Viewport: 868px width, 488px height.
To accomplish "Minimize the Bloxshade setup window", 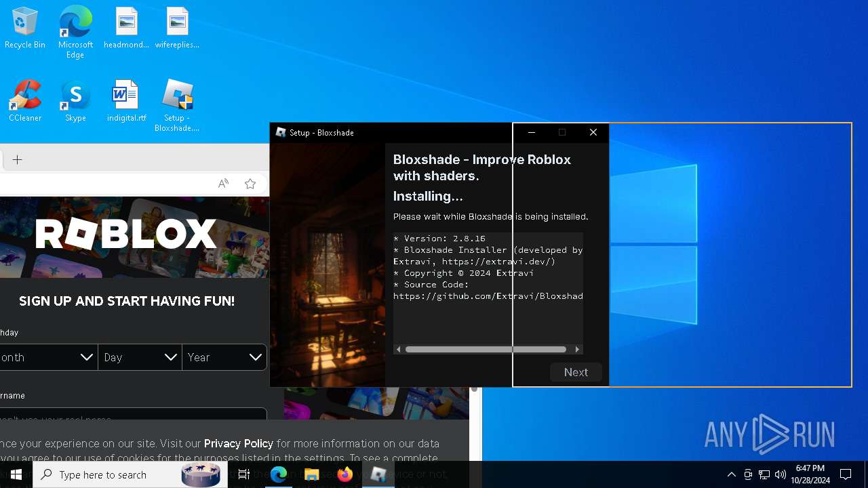I will (x=532, y=132).
